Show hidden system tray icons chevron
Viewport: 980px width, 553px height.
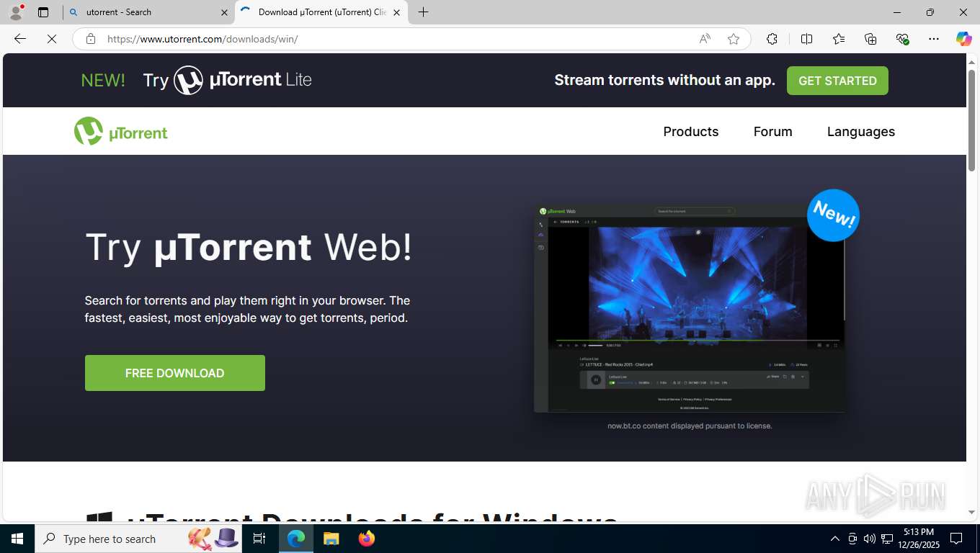[x=834, y=539]
